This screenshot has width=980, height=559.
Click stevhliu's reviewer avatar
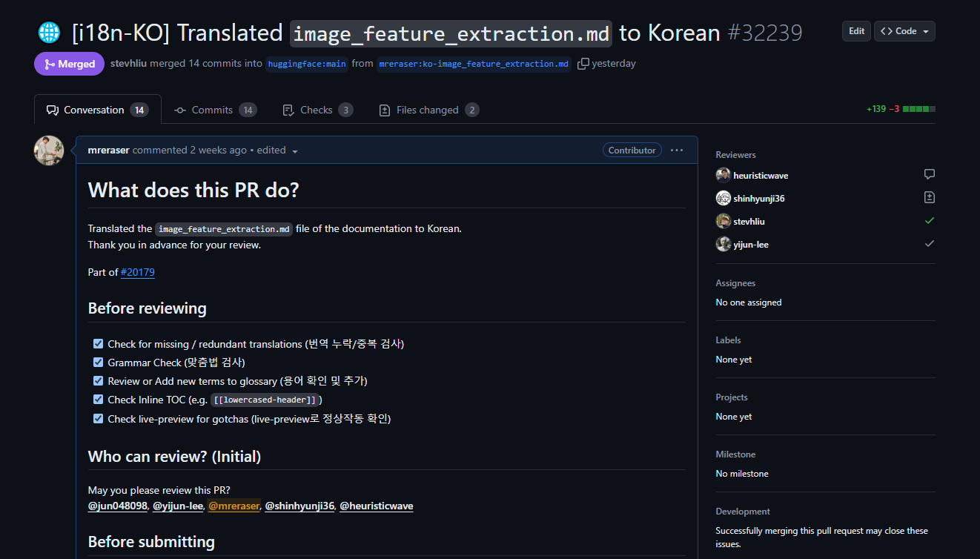coord(724,221)
